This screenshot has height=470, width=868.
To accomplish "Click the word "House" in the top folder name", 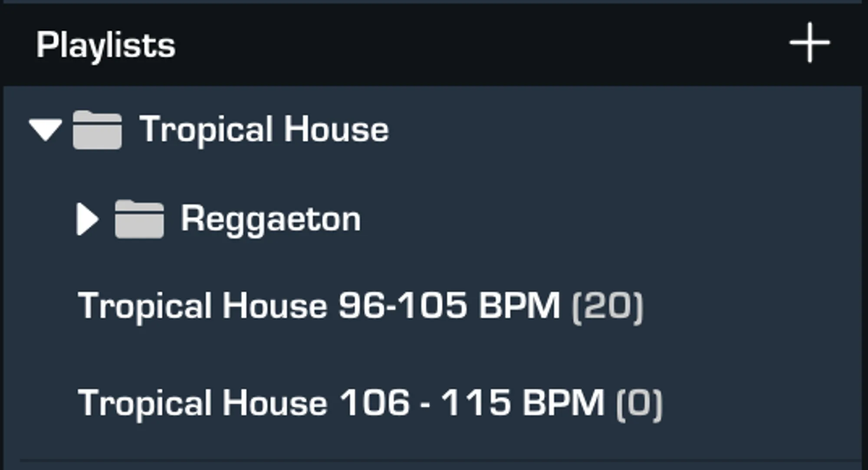I will 336,129.
